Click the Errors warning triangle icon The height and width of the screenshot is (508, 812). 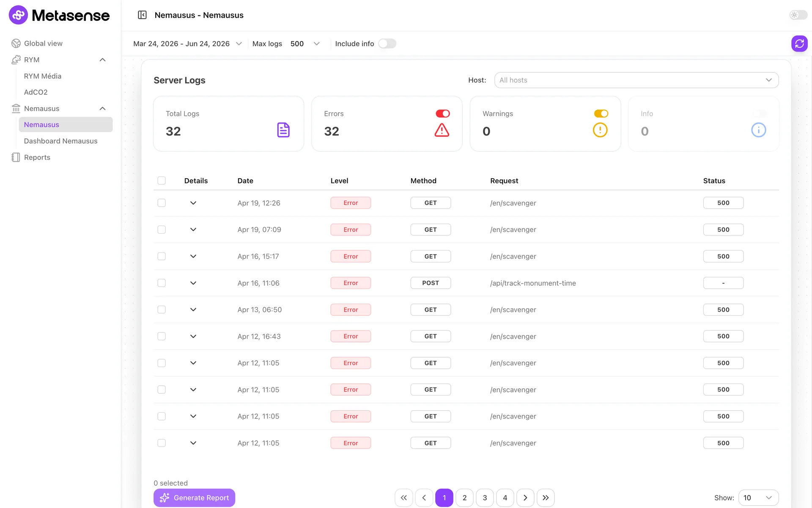[442, 130]
